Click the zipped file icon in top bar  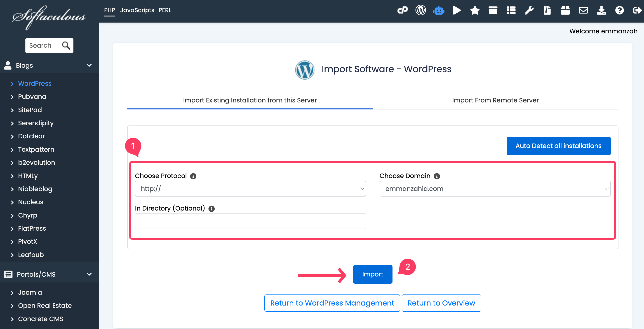(x=547, y=10)
